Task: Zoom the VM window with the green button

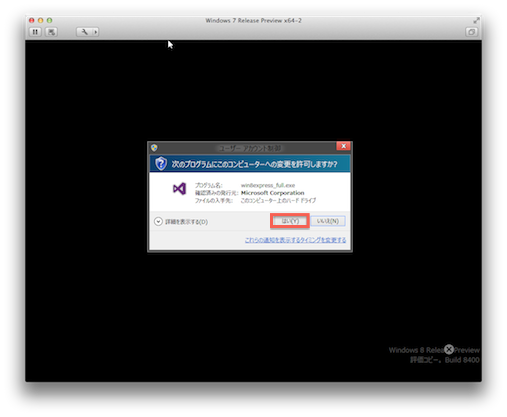Action: 49,20
